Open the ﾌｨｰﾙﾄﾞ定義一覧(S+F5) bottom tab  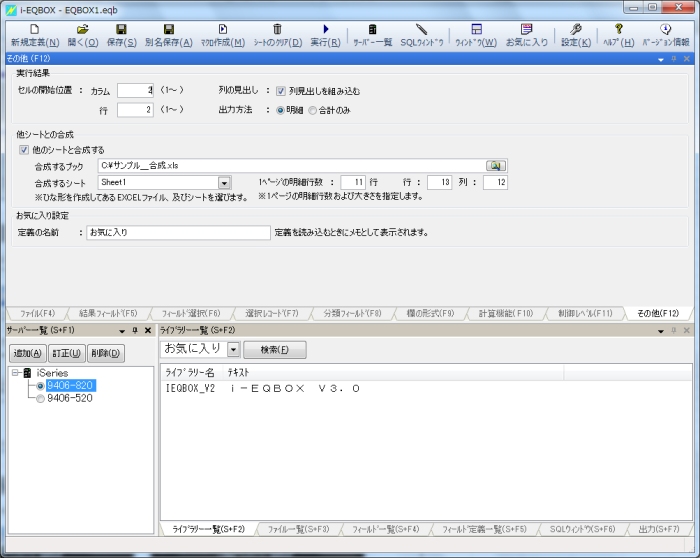click(484, 529)
